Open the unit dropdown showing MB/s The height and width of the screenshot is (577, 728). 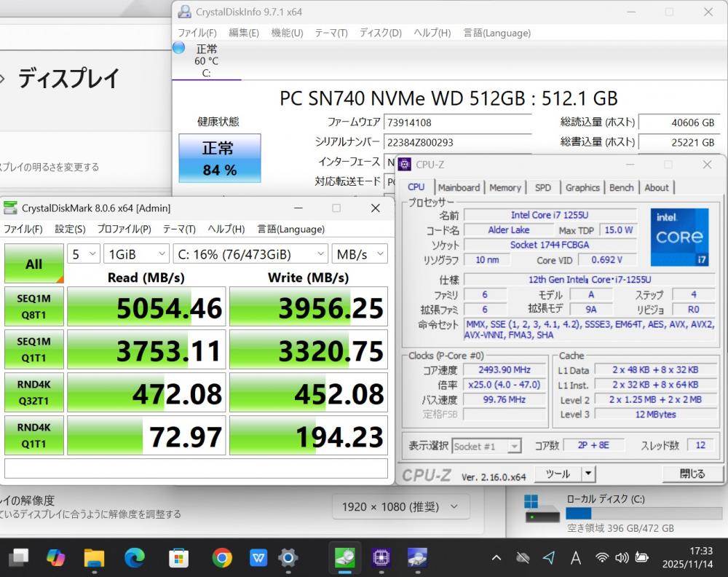pyautogui.click(x=360, y=254)
